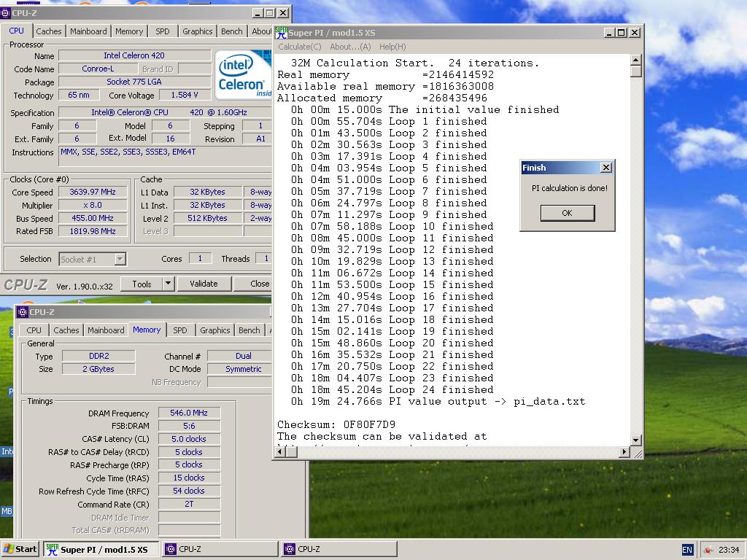Open the Socket #1 selection dropdown
This screenshot has width=747, height=560.
pos(120,259)
